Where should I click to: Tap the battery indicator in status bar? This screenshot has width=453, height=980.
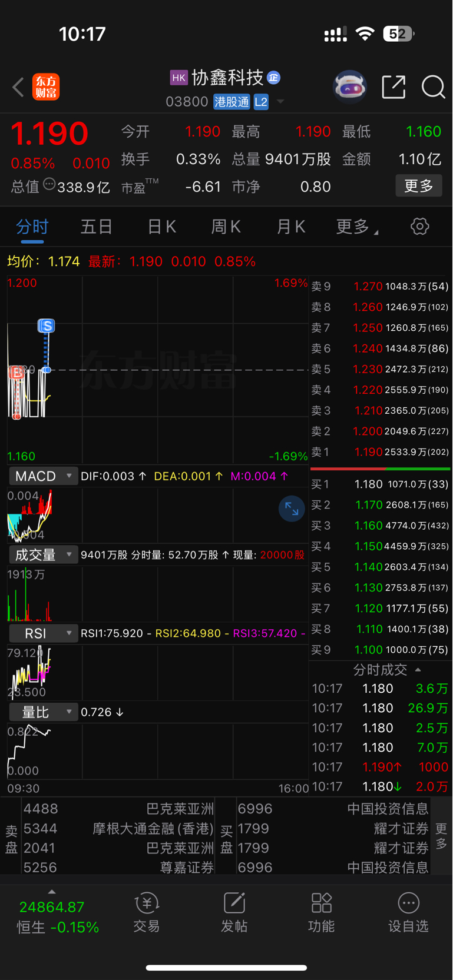pos(399,34)
